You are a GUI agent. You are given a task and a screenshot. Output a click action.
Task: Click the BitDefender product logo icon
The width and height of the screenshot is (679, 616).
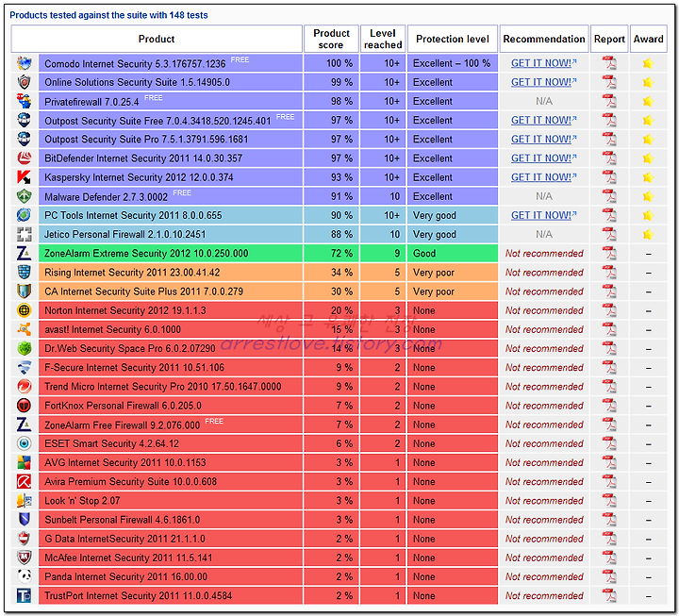click(x=25, y=158)
